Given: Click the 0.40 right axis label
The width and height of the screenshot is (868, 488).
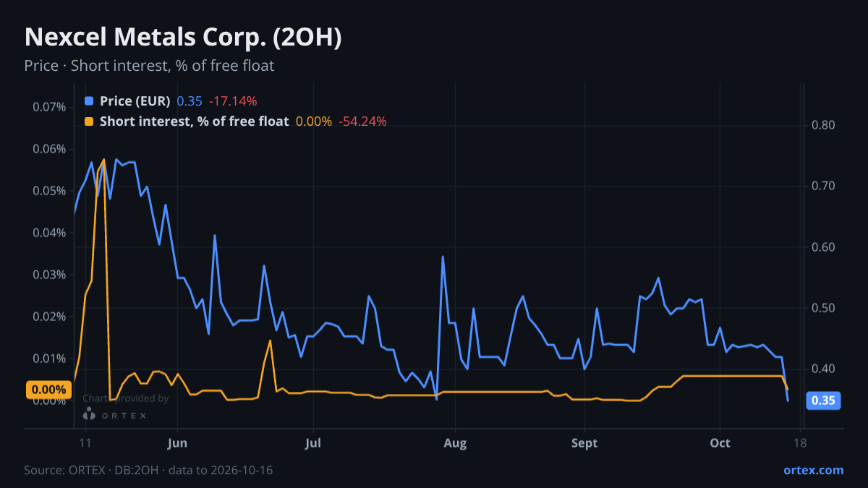Looking at the screenshot, I should tap(824, 369).
